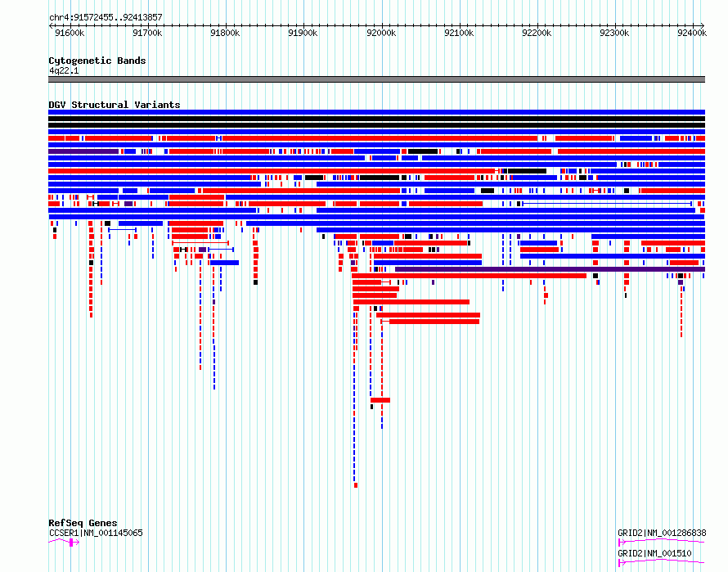Click the 92400k ruler tick label
The width and height of the screenshot is (728, 572).
point(692,33)
